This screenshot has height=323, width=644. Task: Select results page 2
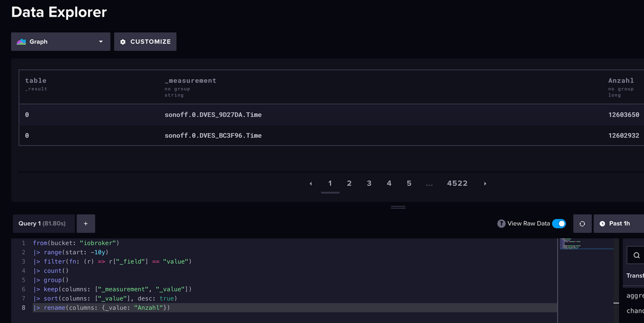point(349,183)
